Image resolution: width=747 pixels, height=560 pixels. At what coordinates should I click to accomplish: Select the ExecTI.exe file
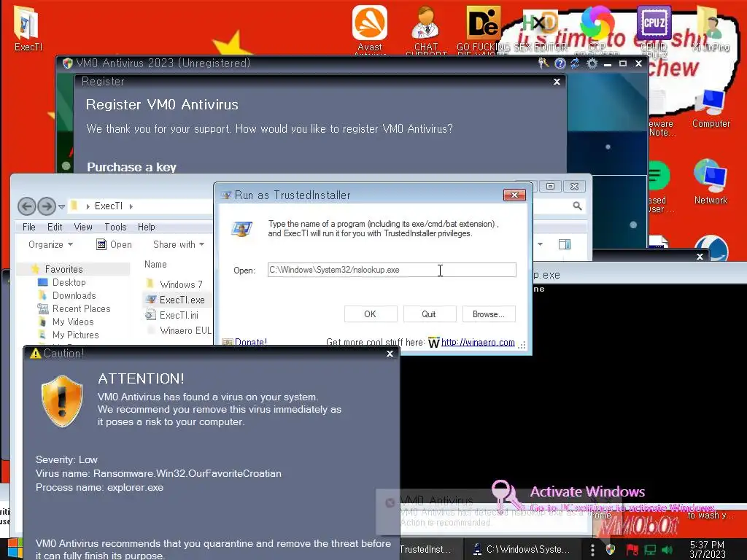point(176,300)
